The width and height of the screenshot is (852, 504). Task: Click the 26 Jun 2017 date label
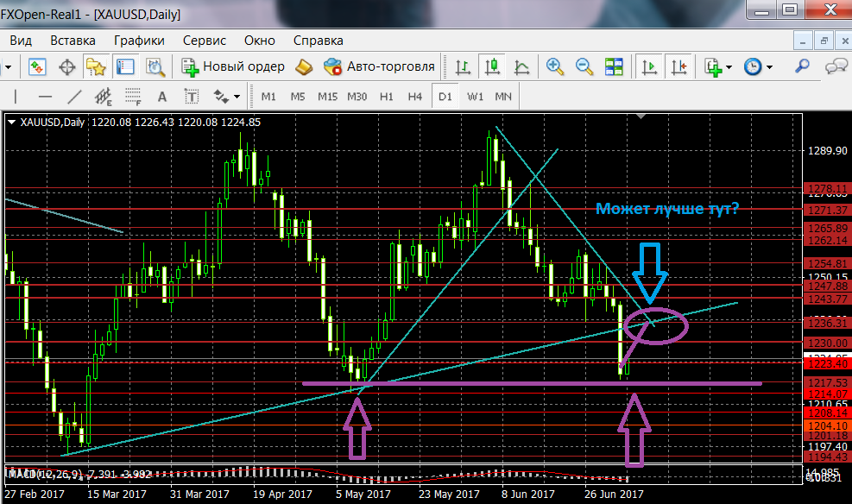pos(614,495)
